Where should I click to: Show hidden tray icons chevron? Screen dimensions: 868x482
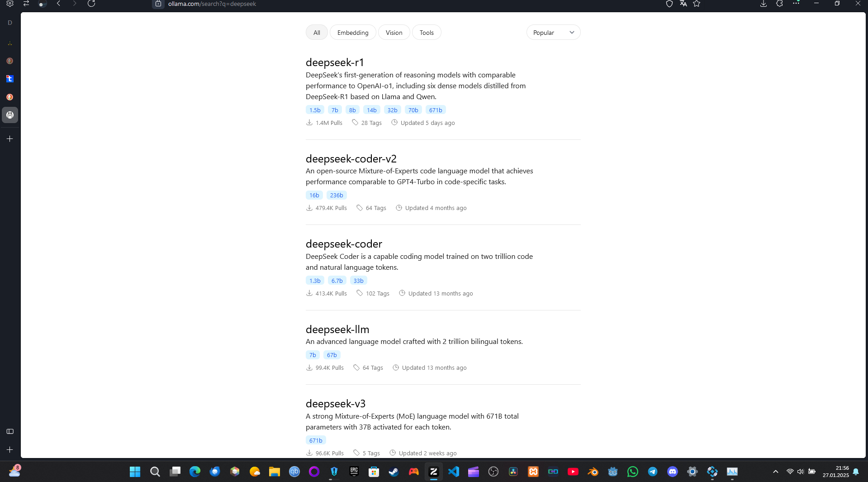(x=775, y=472)
